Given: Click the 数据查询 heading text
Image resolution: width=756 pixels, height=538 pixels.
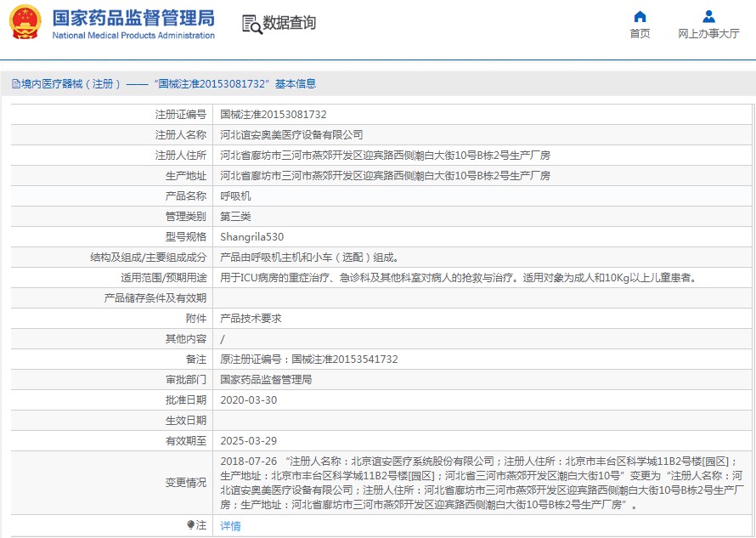Looking at the screenshot, I should (290, 23).
